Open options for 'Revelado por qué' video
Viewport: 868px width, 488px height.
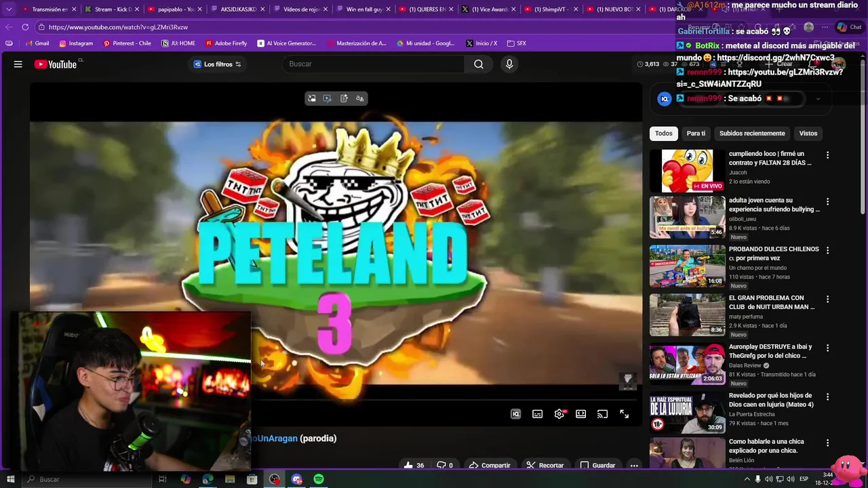[x=827, y=396]
